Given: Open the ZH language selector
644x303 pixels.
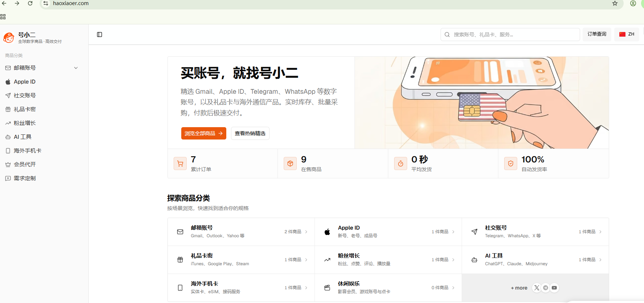Looking at the screenshot, I should 627,34.
